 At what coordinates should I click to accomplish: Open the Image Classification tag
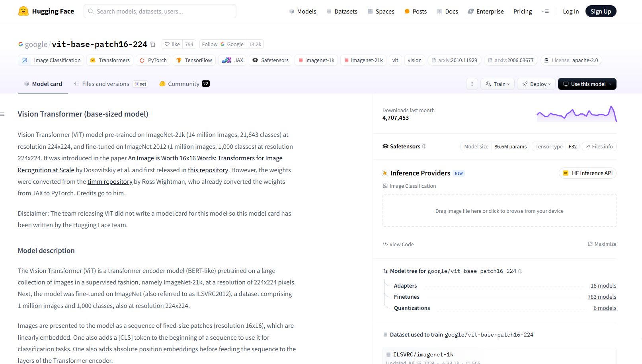[51, 60]
